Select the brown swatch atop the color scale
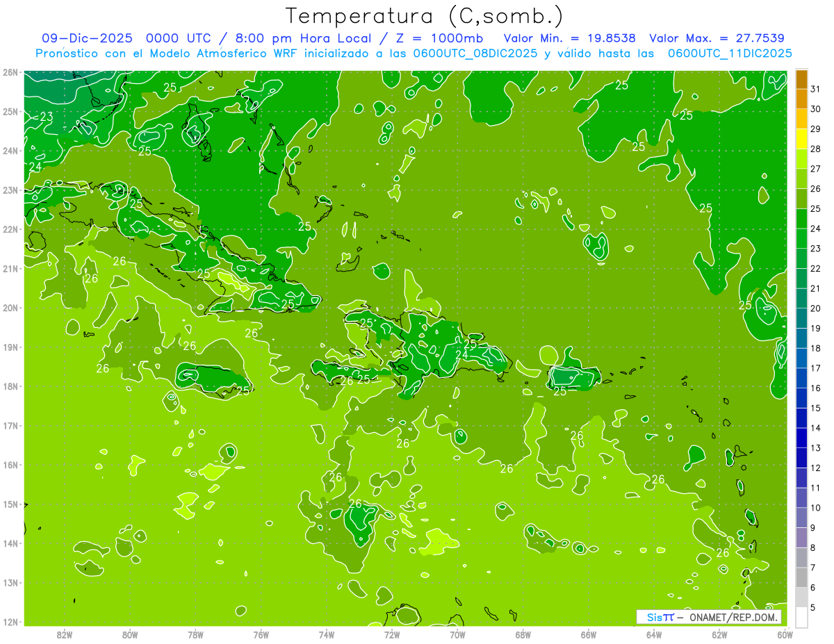 801,79
